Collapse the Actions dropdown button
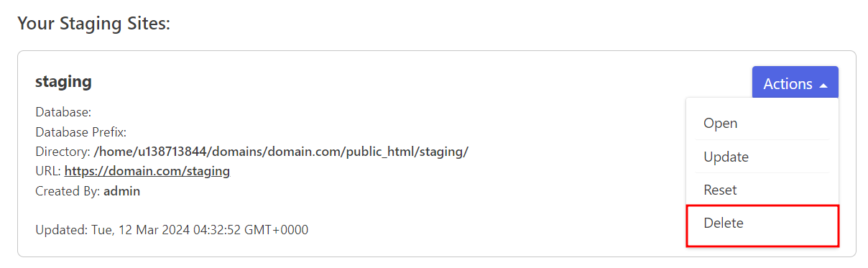Screen dimensions: 868x268 click(795, 84)
